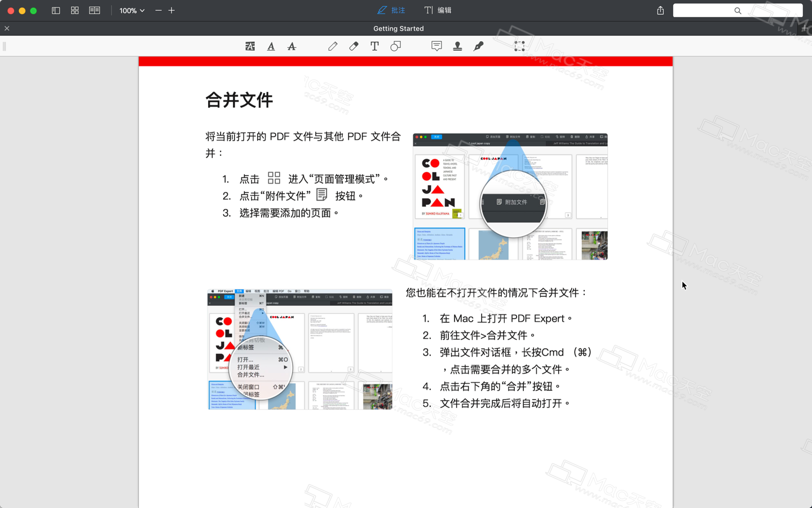Select the signature tool
The image size is (812, 508).
pos(478,46)
